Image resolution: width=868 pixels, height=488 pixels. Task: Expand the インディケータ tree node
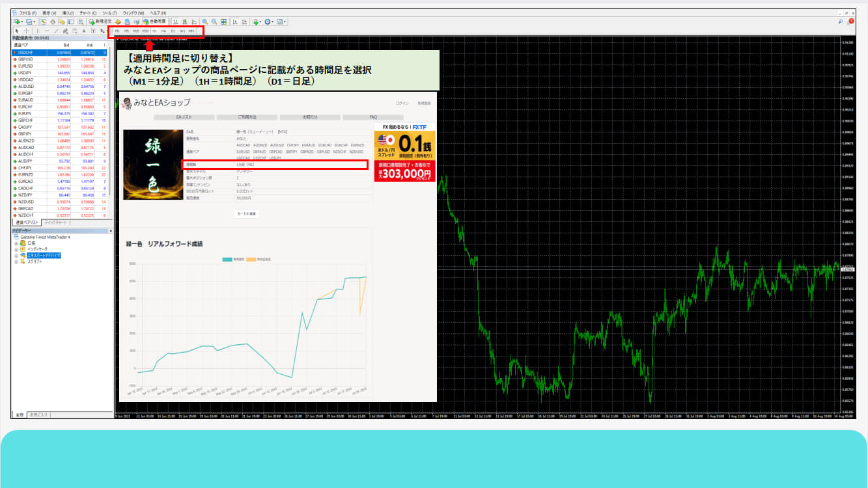[16, 249]
